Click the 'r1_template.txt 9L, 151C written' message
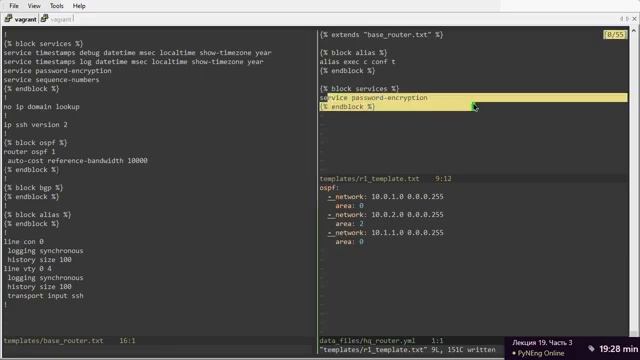640x360 pixels. [407, 350]
